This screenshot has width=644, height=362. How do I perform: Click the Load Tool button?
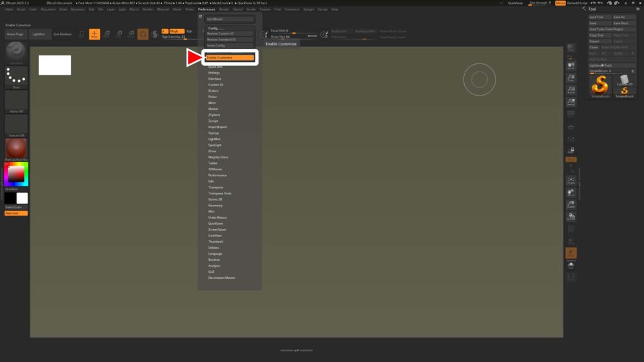(x=596, y=17)
